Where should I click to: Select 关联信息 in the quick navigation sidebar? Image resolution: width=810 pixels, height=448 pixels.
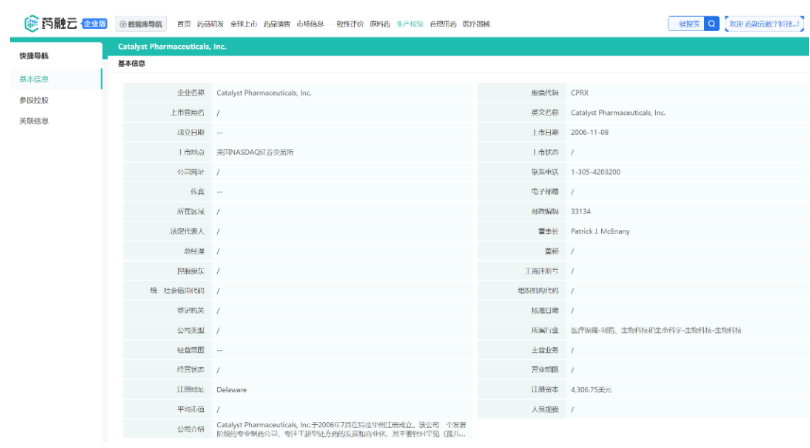pyautogui.click(x=34, y=121)
